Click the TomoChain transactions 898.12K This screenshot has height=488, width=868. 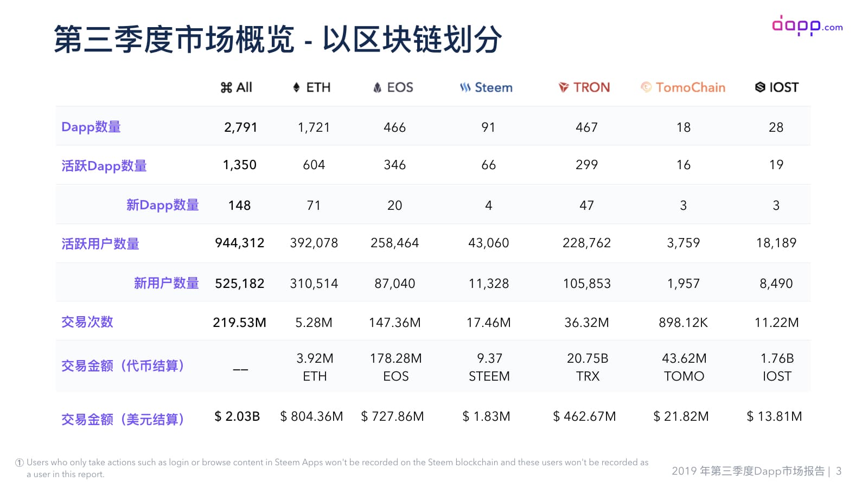tap(683, 323)
